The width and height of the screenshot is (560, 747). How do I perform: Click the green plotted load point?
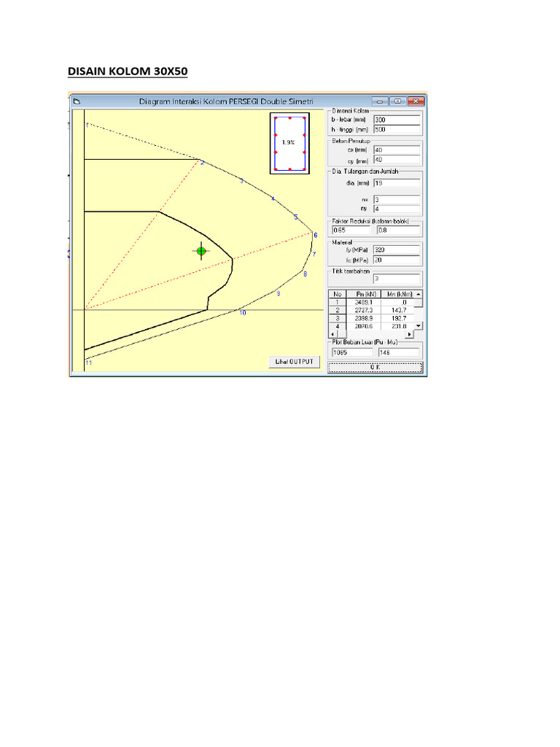[201, 251]
